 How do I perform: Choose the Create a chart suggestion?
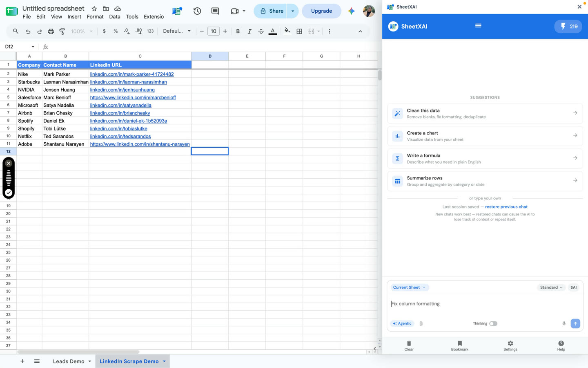click(485, 136)
